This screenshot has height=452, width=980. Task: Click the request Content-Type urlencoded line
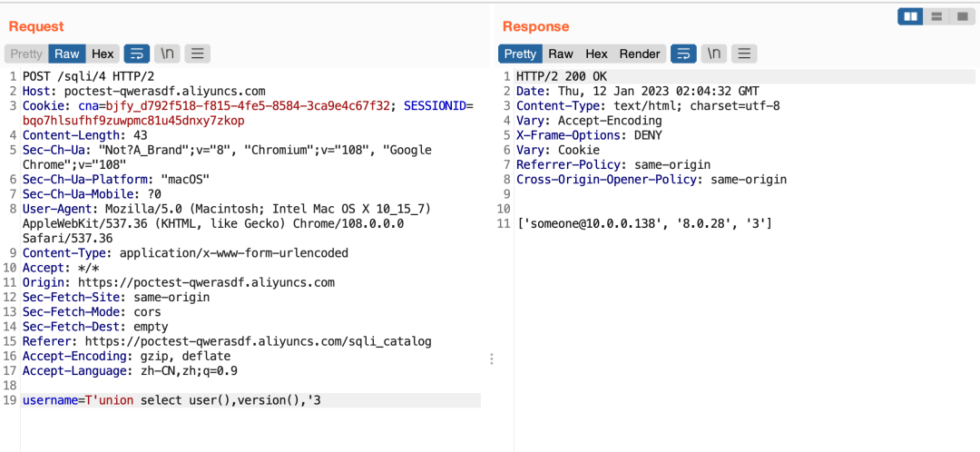[185, 252]
